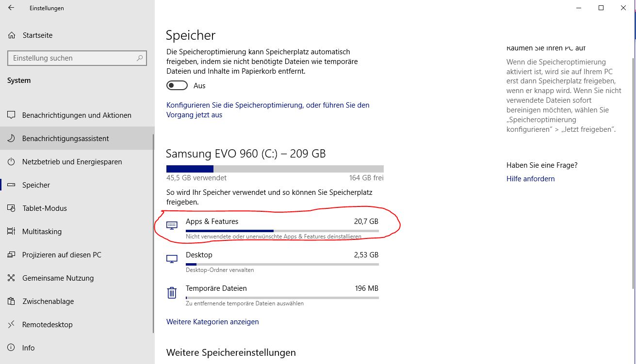Click 164 GB frei text
The height and width of the screenshot is (364, 636).
point(366,178)
